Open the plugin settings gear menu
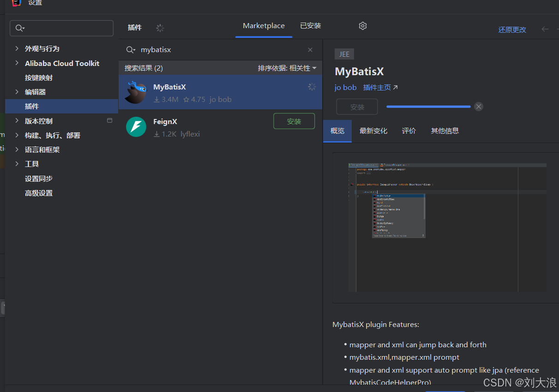Image resolution: width=559 pixels, height=392 pixels. pyautogui.click(x=363, y=26)
